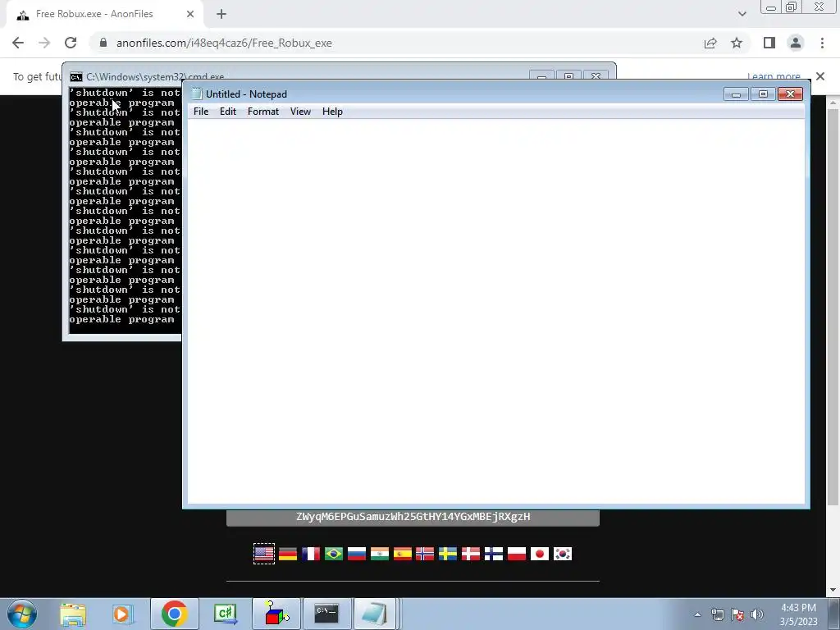Close the Notepad window
This screenshot has height=630, width=840.
tap(790, 94)
